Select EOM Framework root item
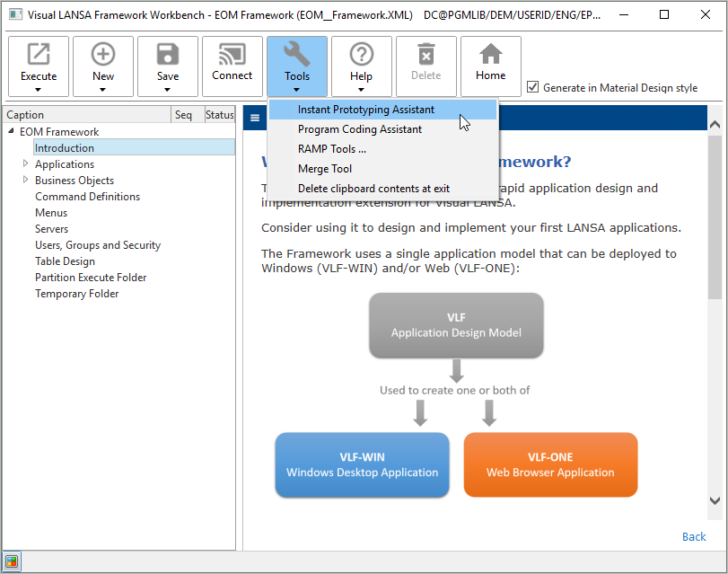This screenshot has height=574, width=728. [x=59, y=132]
